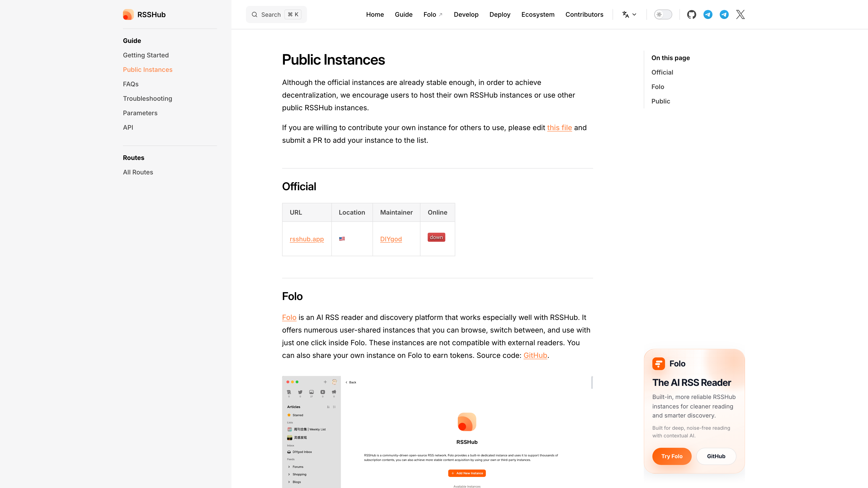Image resolution: width=868 pixels, height=488 pixels.
Task: Visit the X (Twitter) icon link
Action: 740,14
